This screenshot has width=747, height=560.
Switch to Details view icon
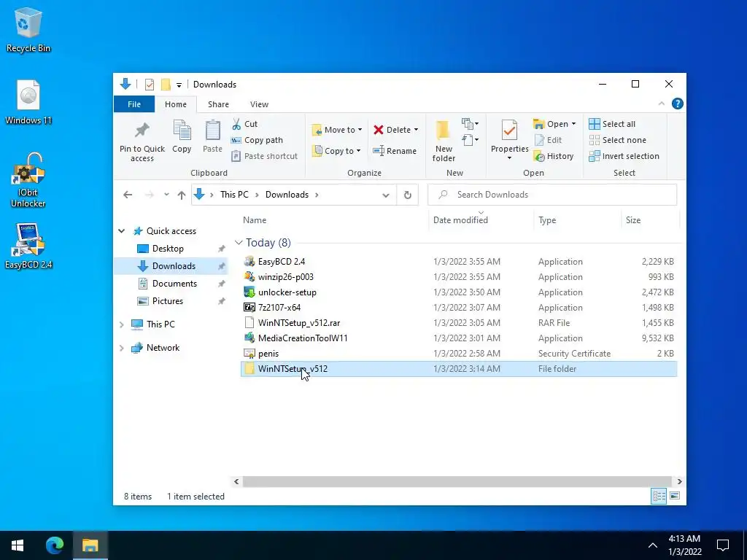tap(659, 496)
